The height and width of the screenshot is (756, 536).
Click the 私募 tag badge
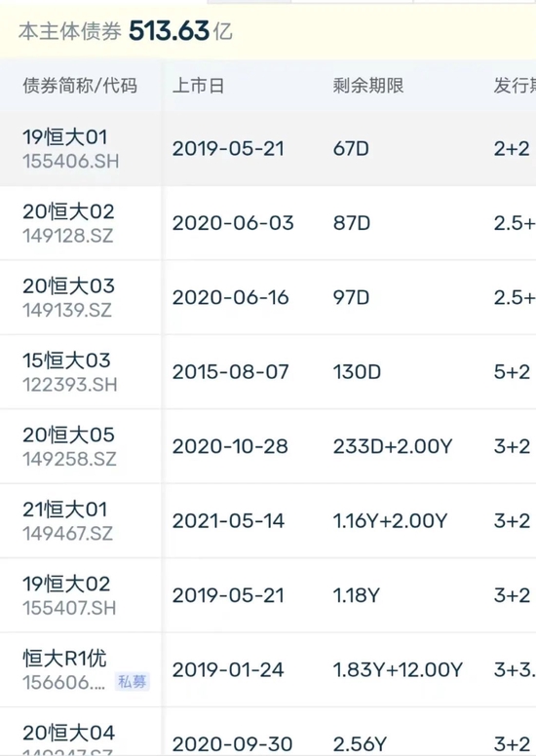[133, 682]
